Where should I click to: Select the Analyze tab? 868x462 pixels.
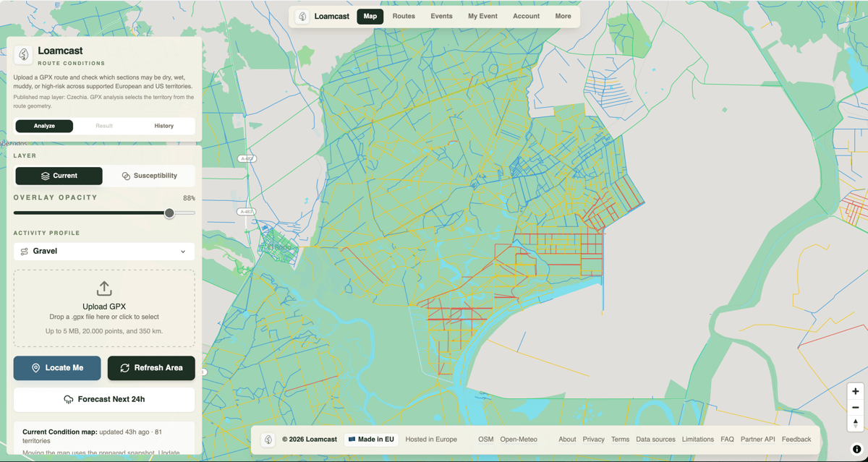click(44, 126)
